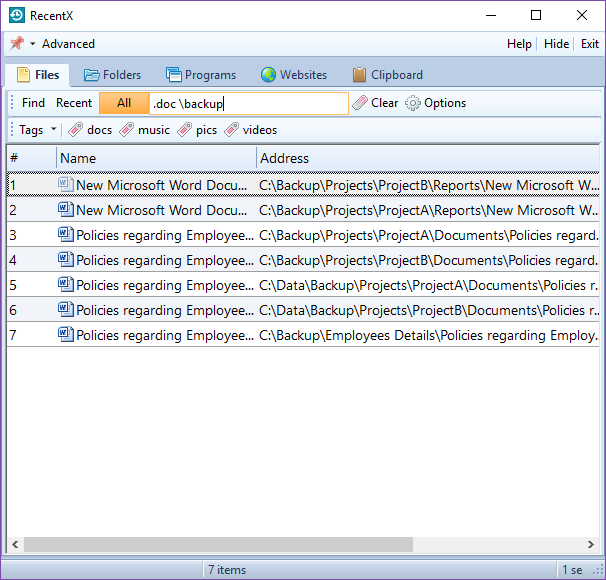Open the Help menu
The width and height of the screenshot is (606, 580).
pyautogui.click(x=519, y=44)
